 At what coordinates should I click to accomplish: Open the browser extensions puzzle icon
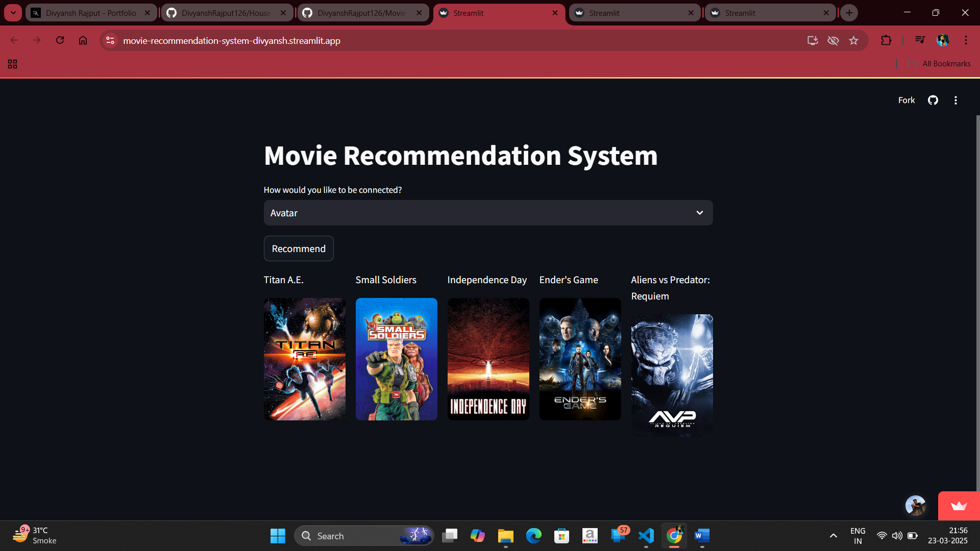coord(886,40)
